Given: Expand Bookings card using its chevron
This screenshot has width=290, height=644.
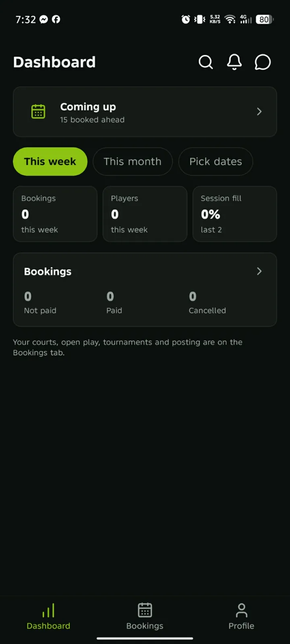Looking at the screenshot, I should coord(259,271).
